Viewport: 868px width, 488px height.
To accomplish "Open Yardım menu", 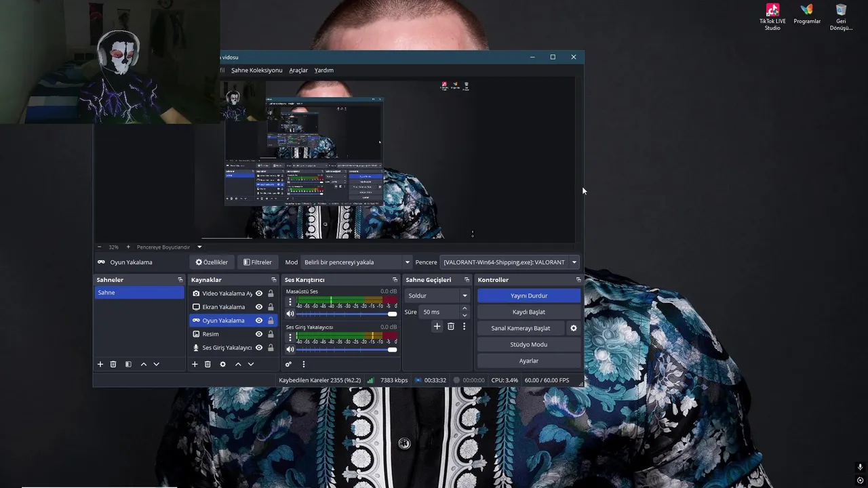I will (x=323, y=70).
